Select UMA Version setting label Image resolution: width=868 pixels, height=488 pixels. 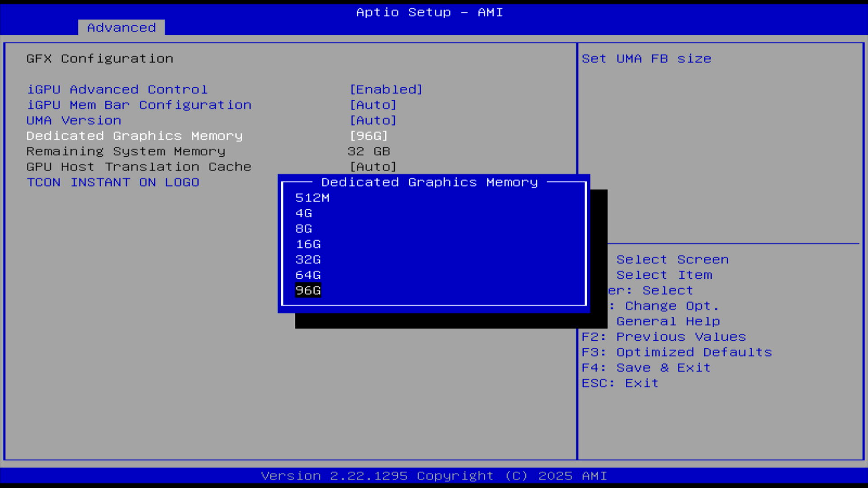pyautogui.click(x=74, y=121)
